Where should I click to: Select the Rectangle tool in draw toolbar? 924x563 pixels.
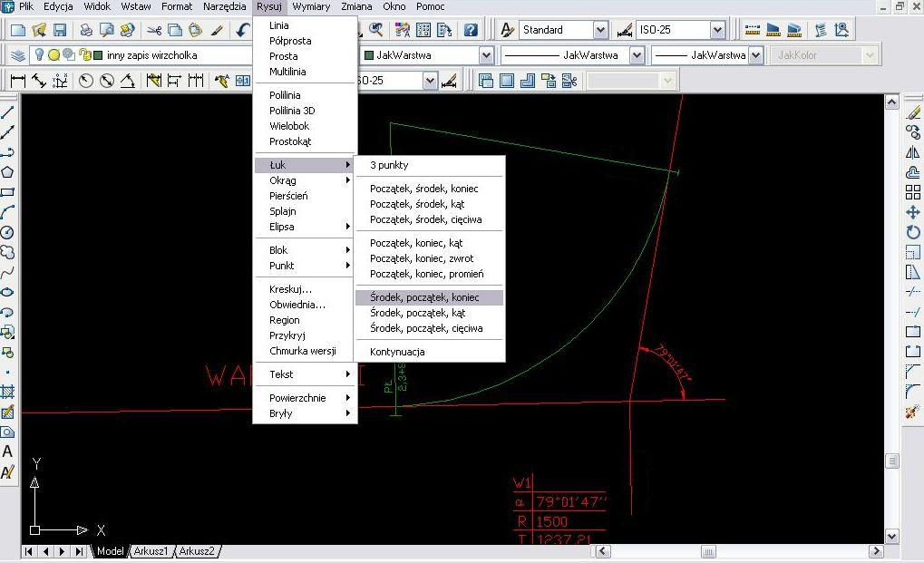pyautogui.click(x=7, y=192)
